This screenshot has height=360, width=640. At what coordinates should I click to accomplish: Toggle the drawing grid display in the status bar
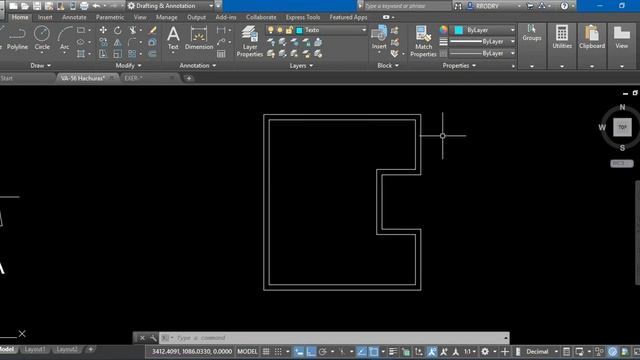(266, 351)
